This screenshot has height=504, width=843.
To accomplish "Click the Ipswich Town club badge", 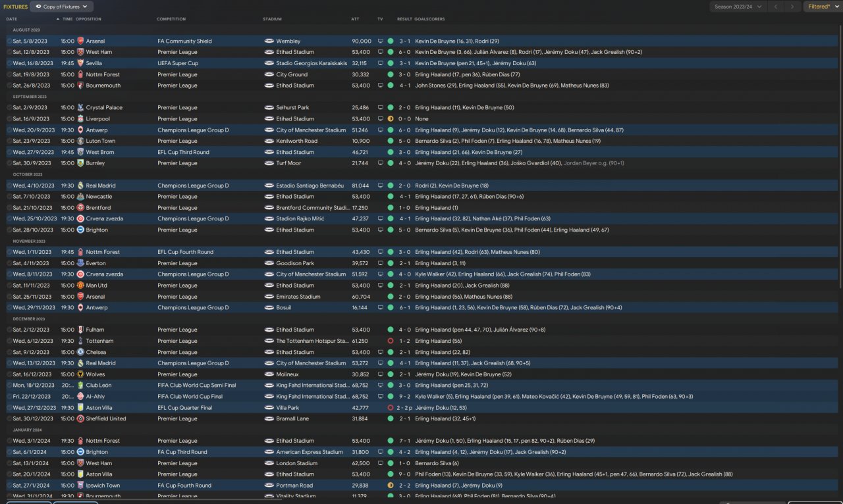I will pos(80,486).
